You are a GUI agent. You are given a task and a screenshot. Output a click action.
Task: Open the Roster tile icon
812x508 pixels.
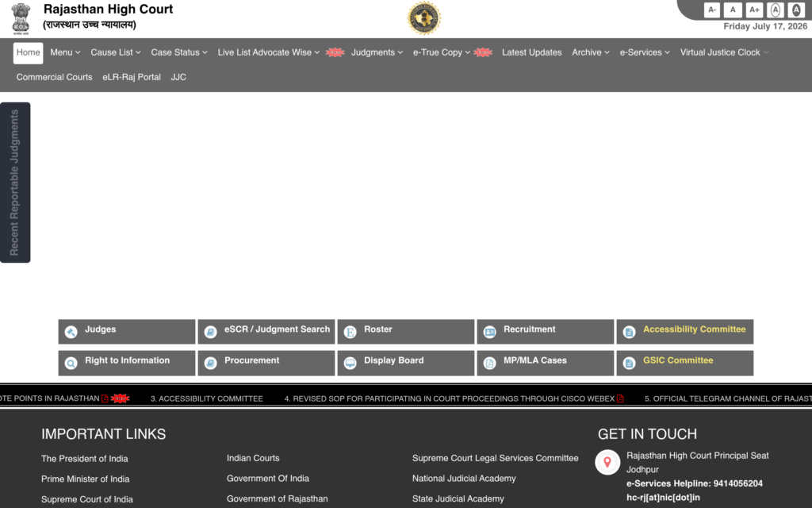(350, 332)
